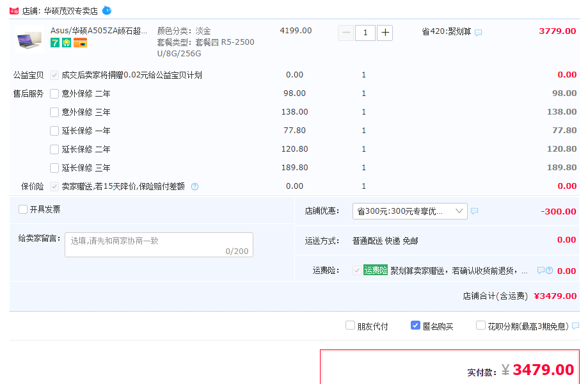Enable 开具发票 invoice checkbox
The width and height of the screenshot is (588, 384).
(23, 209)
